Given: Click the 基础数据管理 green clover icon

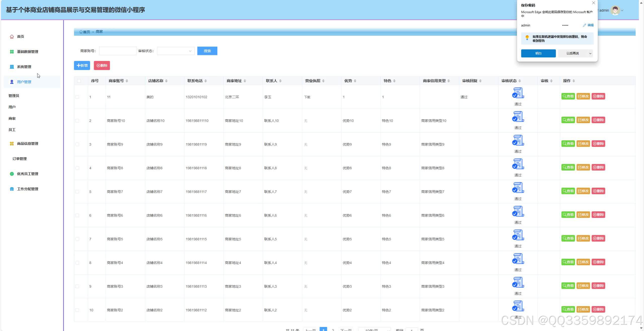Looking at the screenshot, I should click(x=12, y=52).
